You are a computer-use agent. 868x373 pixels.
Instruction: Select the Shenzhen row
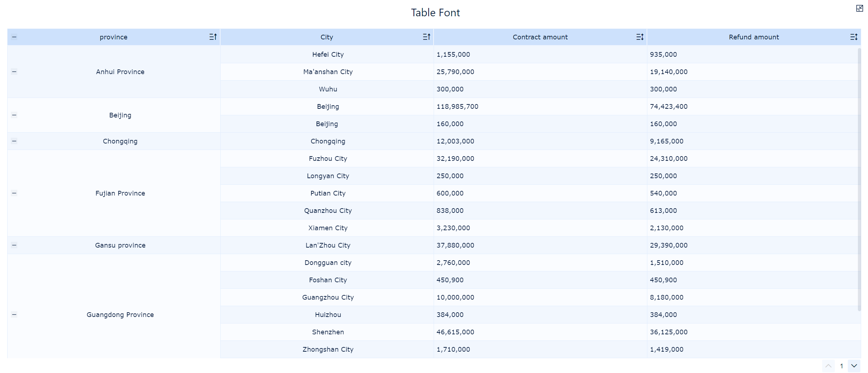click(x=328, y=332)
